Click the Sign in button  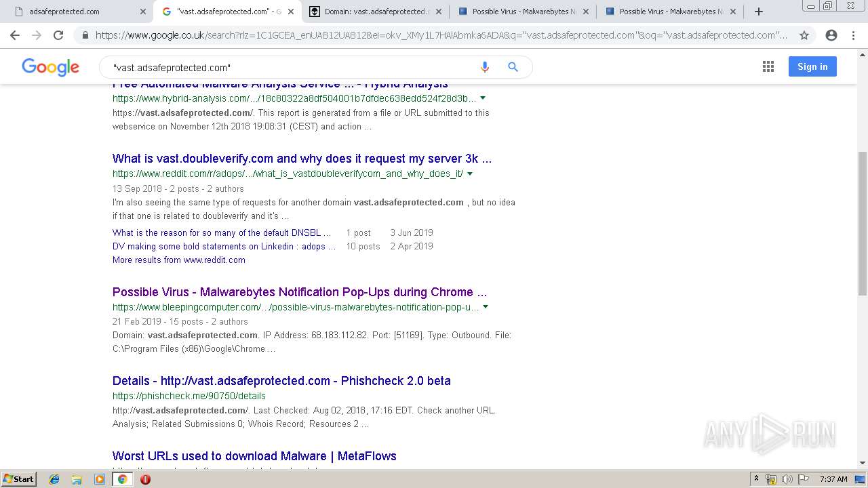pos(812,66)
